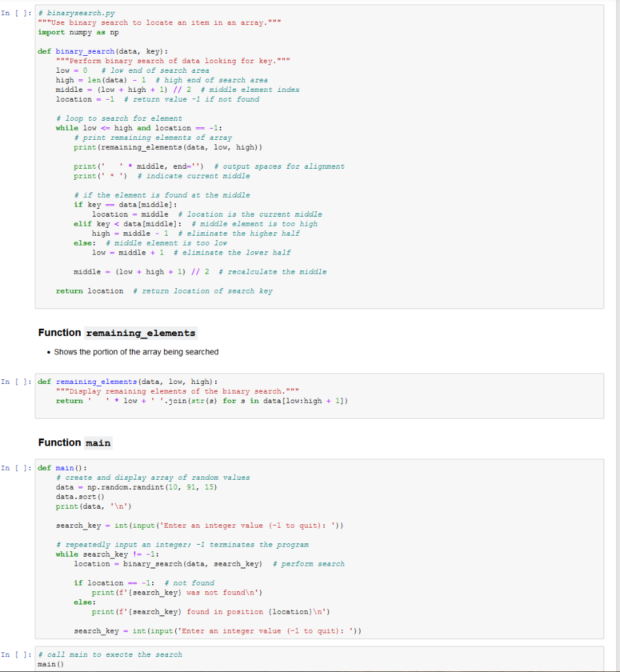Click the In [ ]: prompt beside the main cell
Viewport: 620px width, 672px height.
coord(16,467)
